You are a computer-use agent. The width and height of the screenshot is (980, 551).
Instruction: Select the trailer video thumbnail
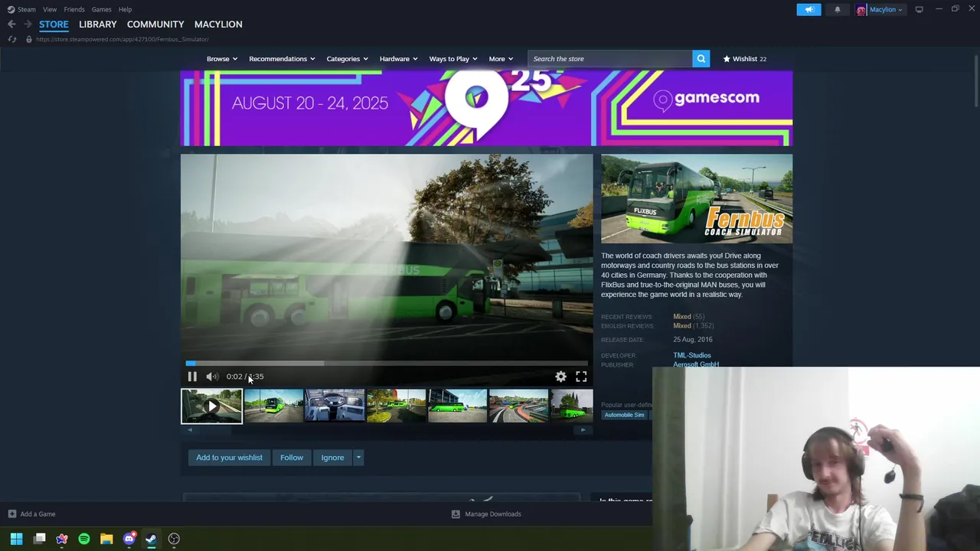(211, 406)
